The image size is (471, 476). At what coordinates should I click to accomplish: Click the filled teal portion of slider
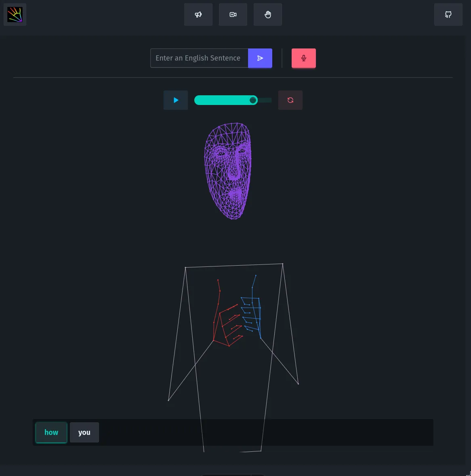[x=222, y=100]
